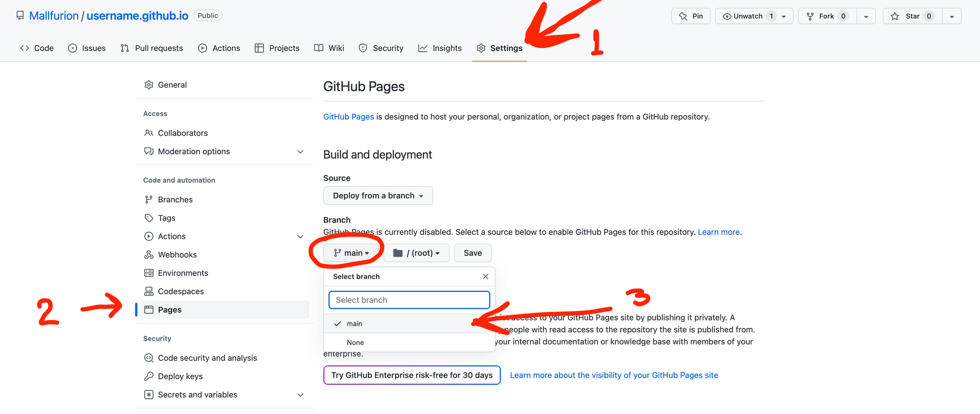The image size is (980, 414).
Task: Open the Mallfurion owner profile link
Action: (x=54, y=16)
